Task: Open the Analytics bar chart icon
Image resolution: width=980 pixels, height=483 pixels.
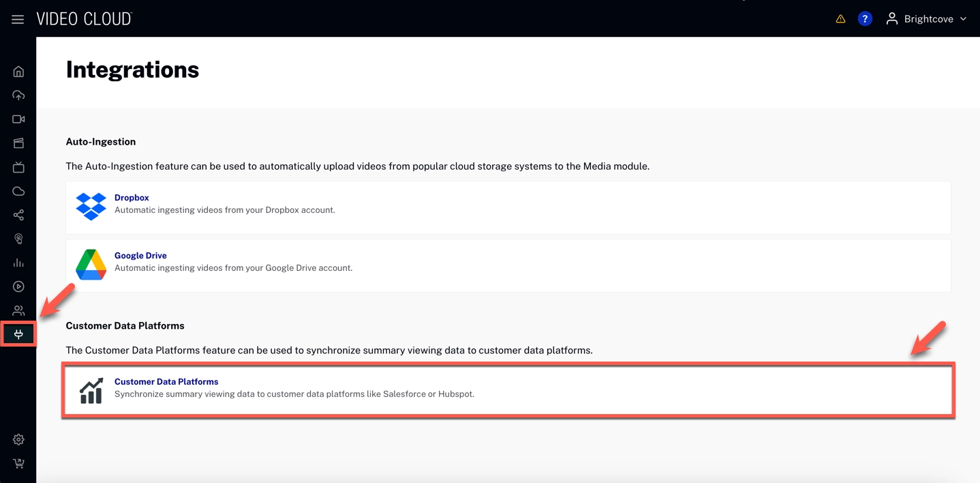Action: coord(18,263)
